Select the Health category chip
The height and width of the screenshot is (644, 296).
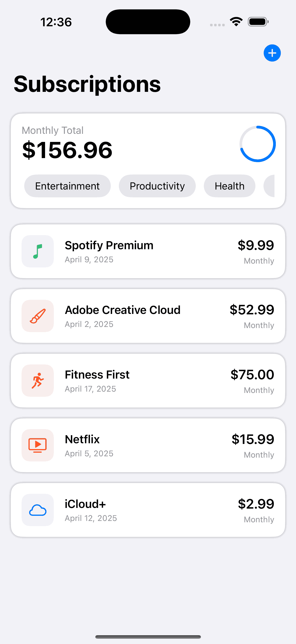click(230, 186)
